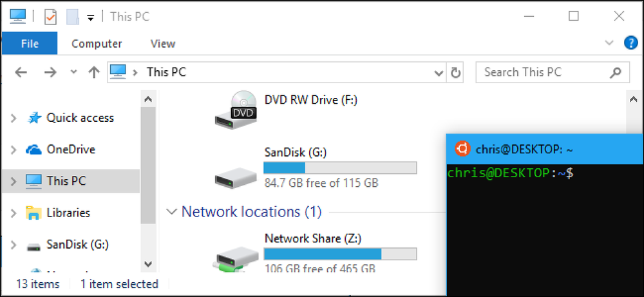Expand the OneDrive tree node
Screen dimensions: 644x297
pyautogui.click(x=14, y=149)
